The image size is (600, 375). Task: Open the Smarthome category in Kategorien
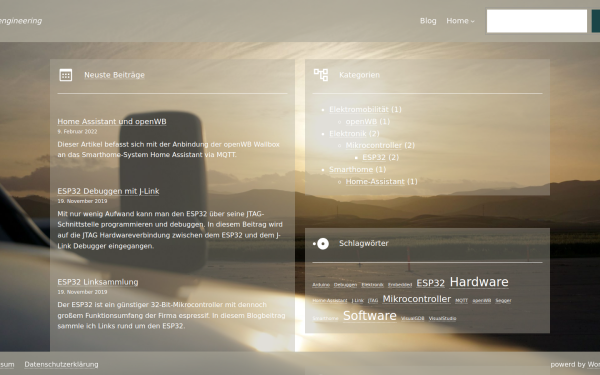point(351,170)
